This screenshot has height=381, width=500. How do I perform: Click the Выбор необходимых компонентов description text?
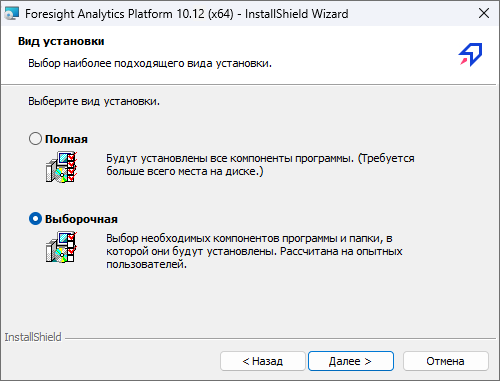254,251
